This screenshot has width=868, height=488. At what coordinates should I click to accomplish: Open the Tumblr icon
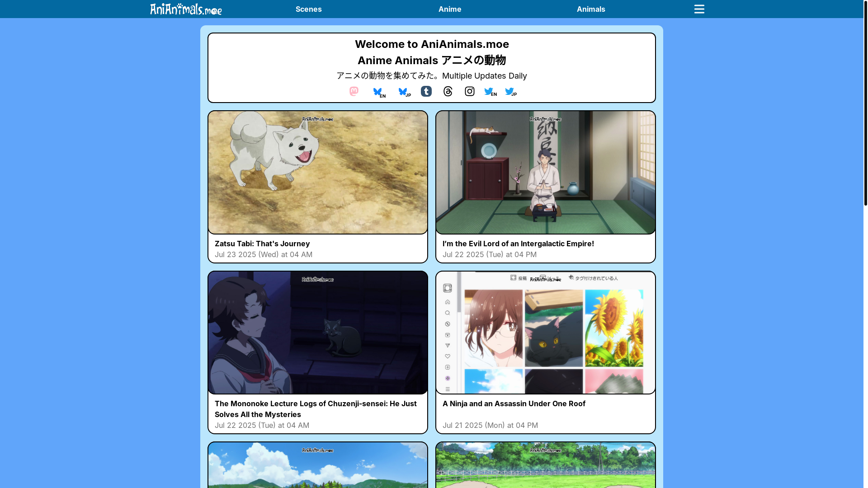[x=426, y=91]
